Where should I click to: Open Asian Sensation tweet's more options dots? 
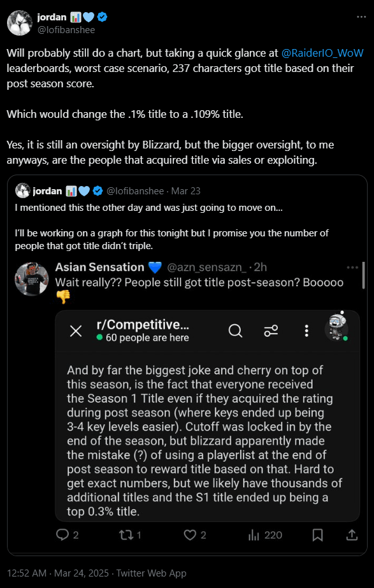(x=352, y=268)
